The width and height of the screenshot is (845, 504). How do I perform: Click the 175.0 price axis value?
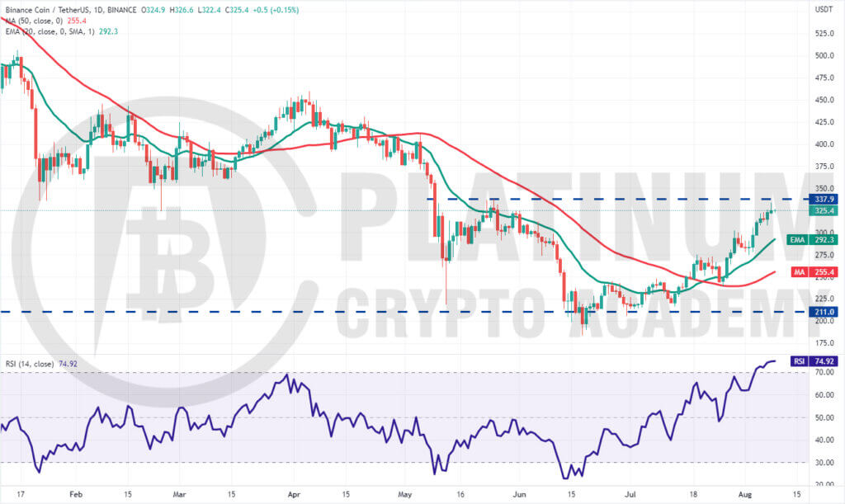click(x=824, y=343)
